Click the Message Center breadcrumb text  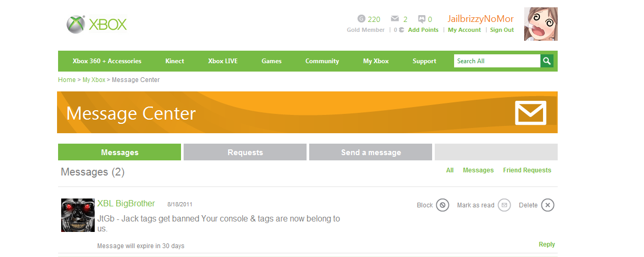(x=136, y=80)
